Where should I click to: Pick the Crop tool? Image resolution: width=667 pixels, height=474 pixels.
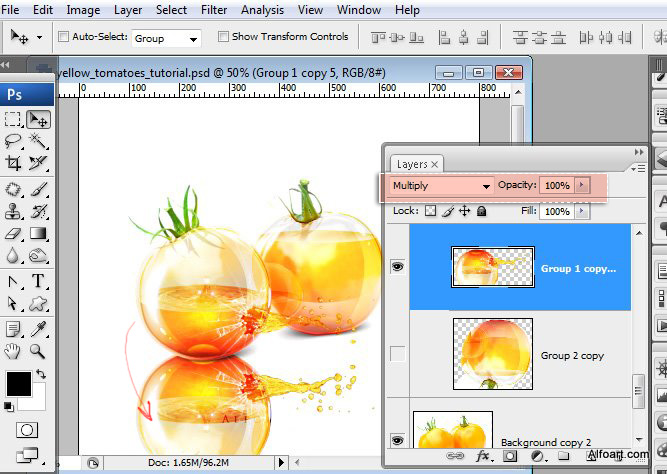[x=14, y=163]
